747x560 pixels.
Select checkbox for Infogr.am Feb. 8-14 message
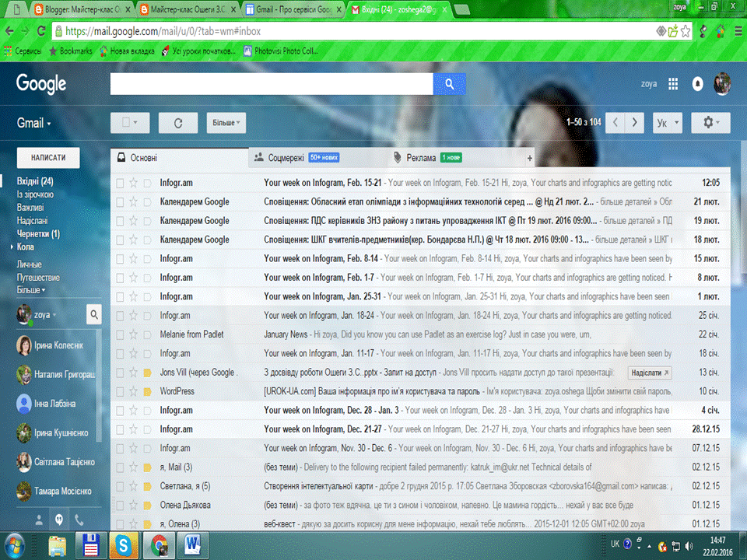tap(120, 258)
